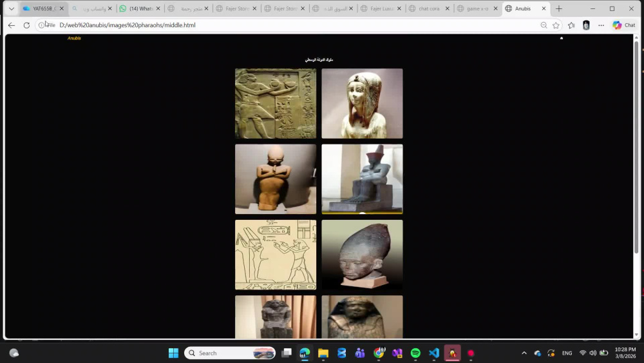Close the WhatsApp tab
The width and height of the screenshot is (644, 363).
coord(158,8)
